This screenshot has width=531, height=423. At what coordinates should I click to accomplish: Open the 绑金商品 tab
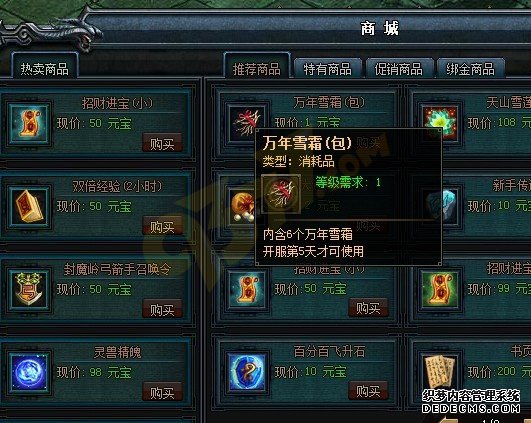click(470, 69)
